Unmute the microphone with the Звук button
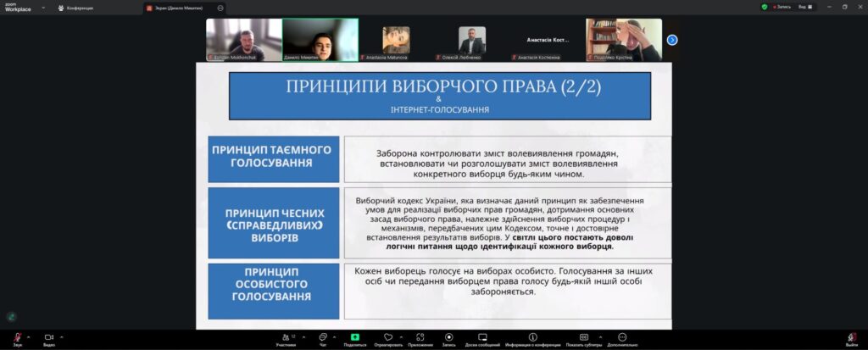868x350 pixels. (17, 337)
